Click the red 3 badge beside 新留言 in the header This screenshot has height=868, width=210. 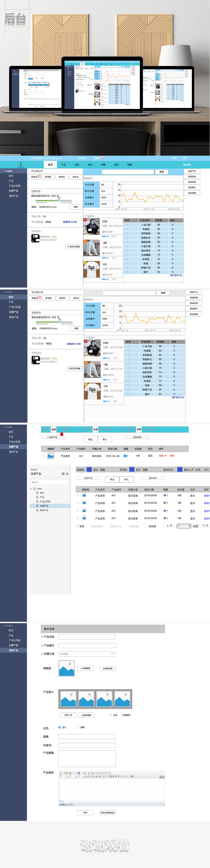[102, 157]
